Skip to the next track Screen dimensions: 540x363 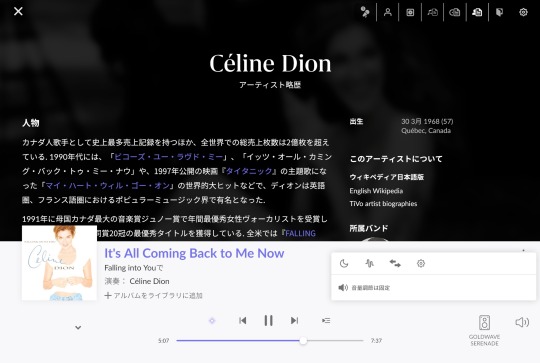[x=294, y=321]
